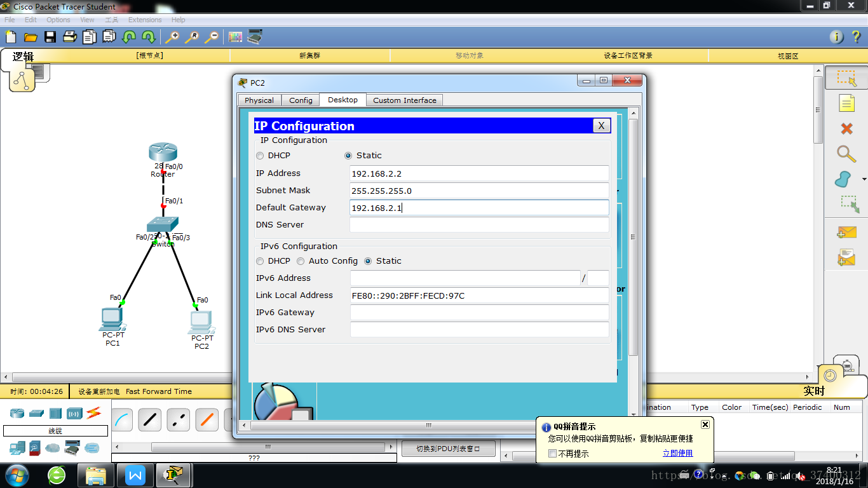868x488 pixels.
Task: Open WPS app from the taskbar
Action: tap(135, 475)
